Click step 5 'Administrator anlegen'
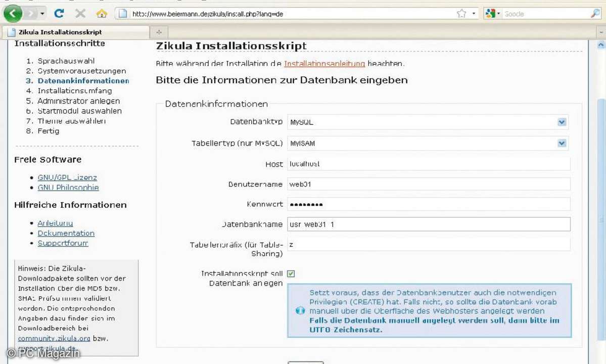 (78, 101)
